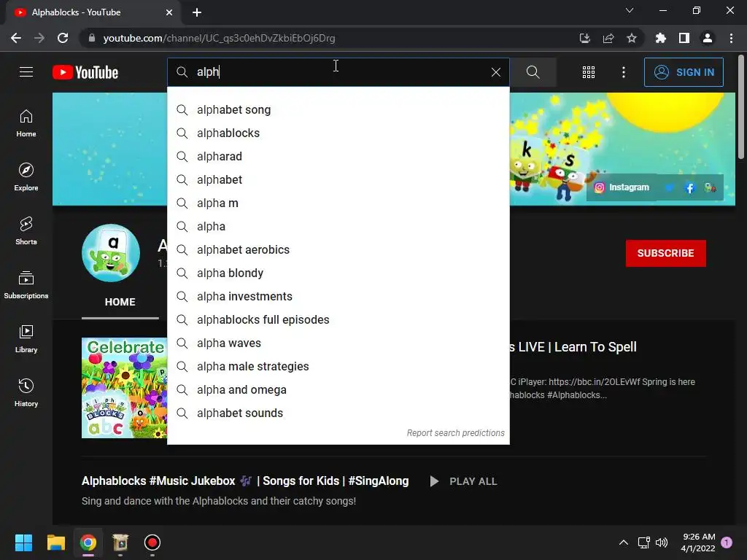
Task: Close the Alphablocks - YouTube tab
Action: tap(169, 12)
